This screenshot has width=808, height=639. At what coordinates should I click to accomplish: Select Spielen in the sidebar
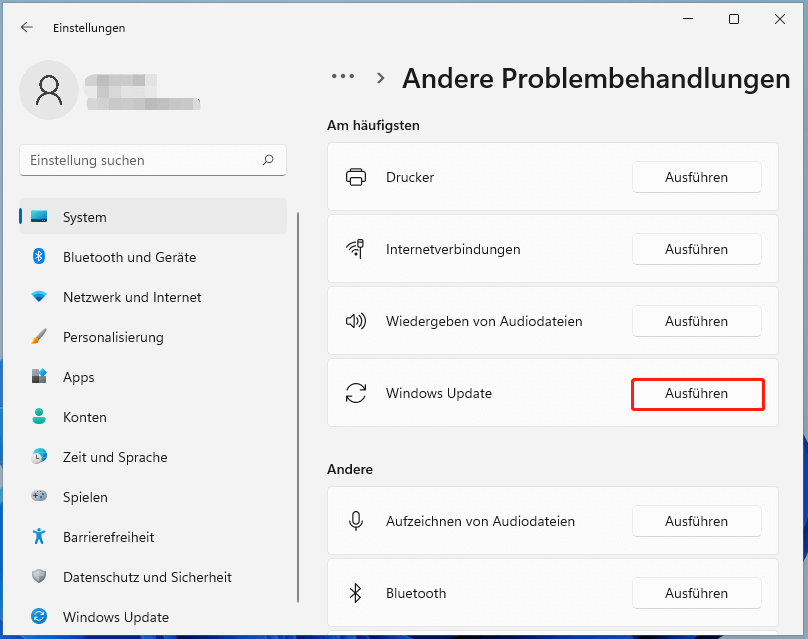point(153,496)
